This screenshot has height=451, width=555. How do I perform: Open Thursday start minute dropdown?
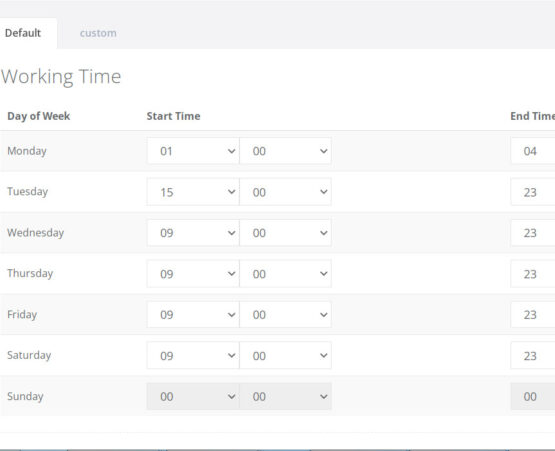(285, 274)
